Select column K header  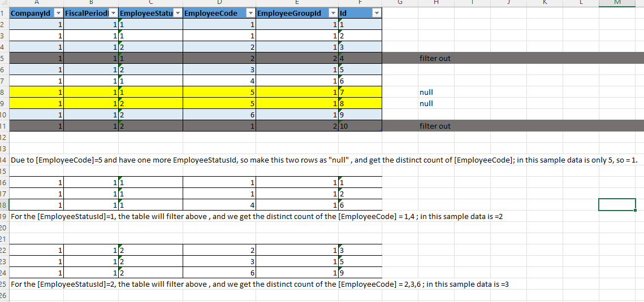point(544,3)
